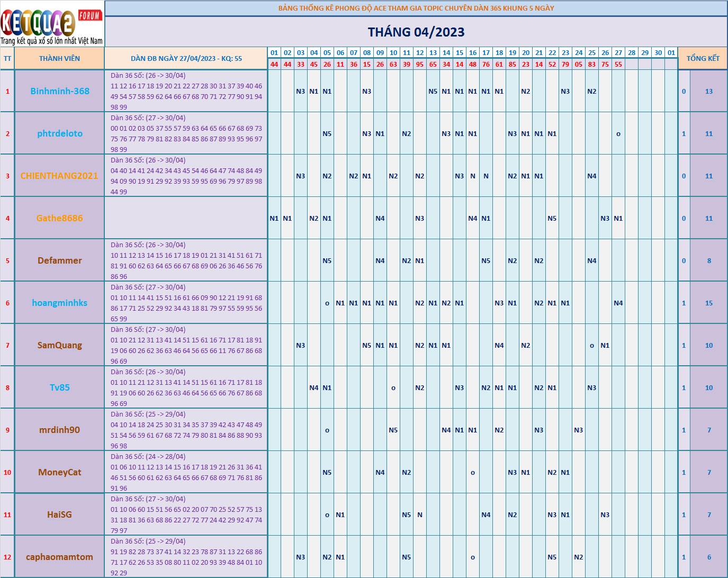Click row number 12 cell
The height and width of the screenshot is (578, 728).
[x=7, y=557]
